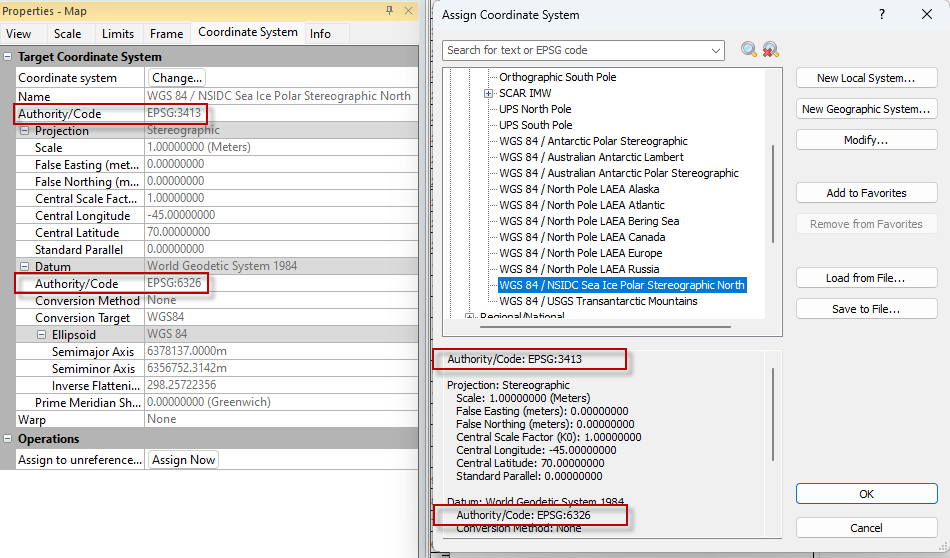Open the search box dropdown arrow

click(x=716, y=50)
